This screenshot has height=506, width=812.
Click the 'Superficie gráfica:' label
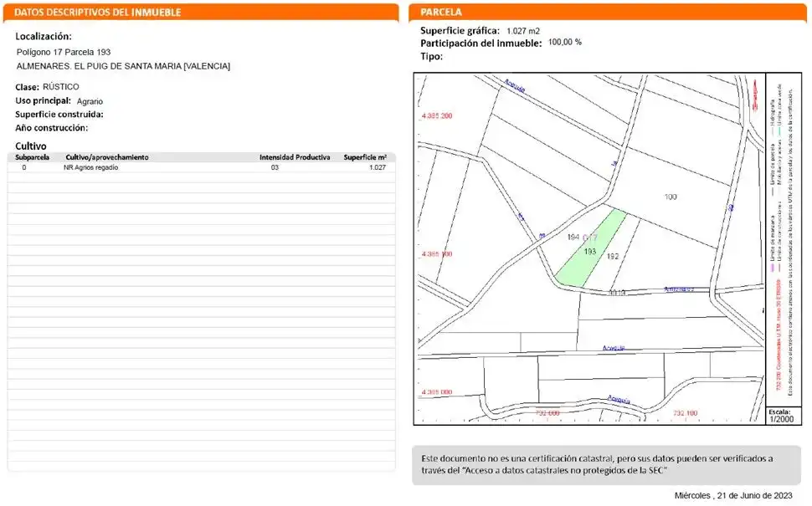pos(460,30)
